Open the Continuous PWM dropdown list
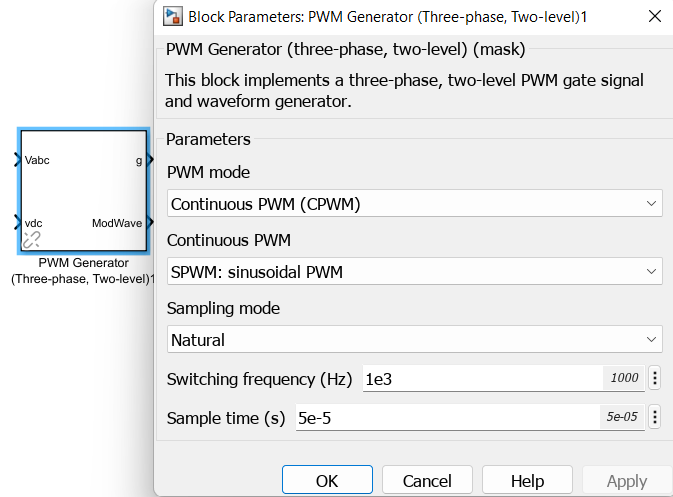Viewport: 673px width, 497px height. [414, 271]
